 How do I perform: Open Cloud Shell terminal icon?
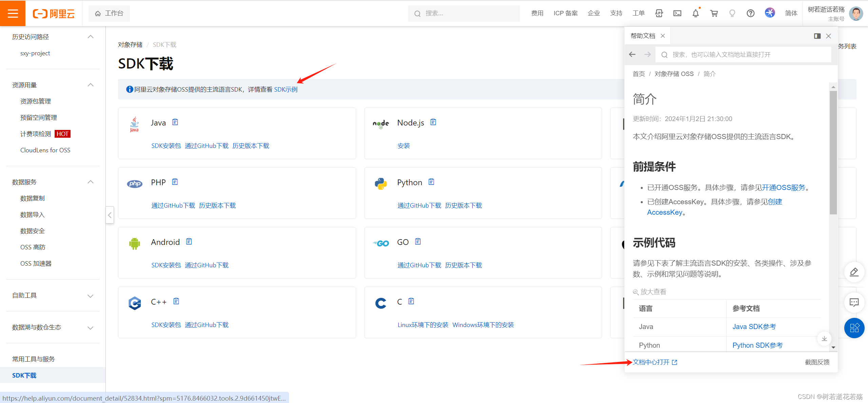click(x=677, y=13)
